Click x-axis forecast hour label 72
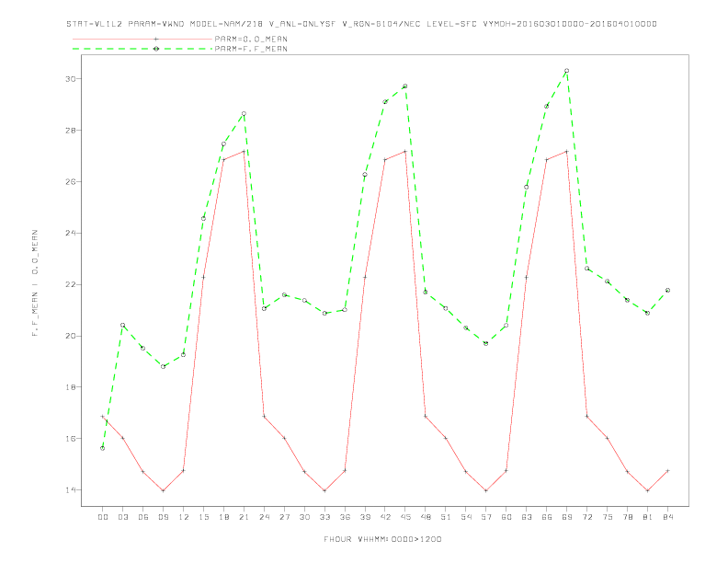Viewport: 728px width, 563px height. tap(586, 517)
